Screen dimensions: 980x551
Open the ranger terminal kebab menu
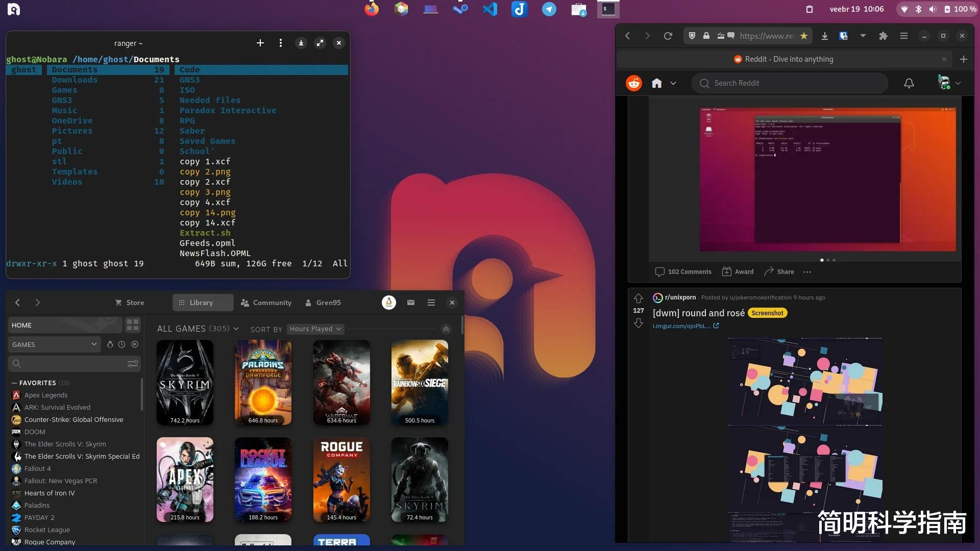click(281, 43)
